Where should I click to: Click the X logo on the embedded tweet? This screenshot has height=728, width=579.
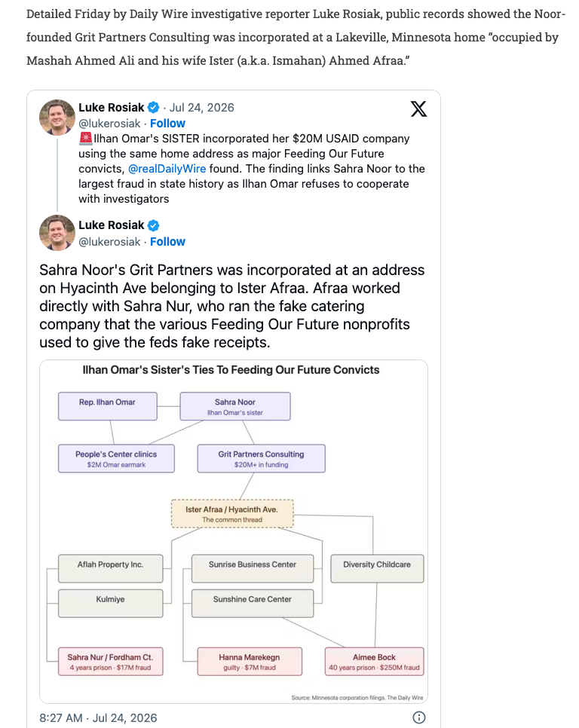(x=418, y=109)
